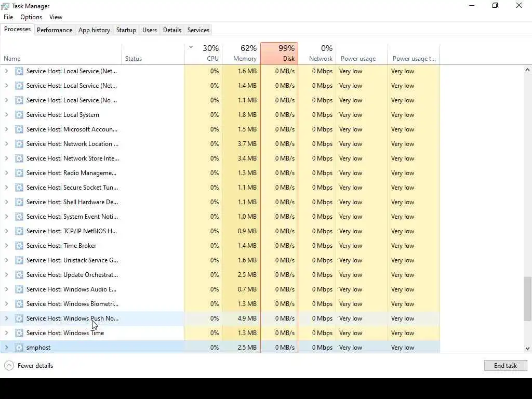Click gear icon of Service Host: Unistack Service Group
The width and height of the screenshot is (532, 399).
point(19,260)
